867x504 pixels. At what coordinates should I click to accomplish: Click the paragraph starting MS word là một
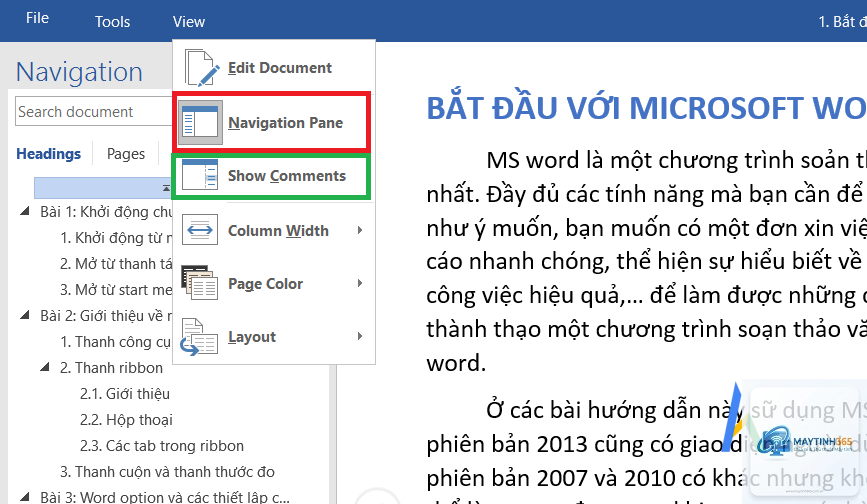click(646, 261)
